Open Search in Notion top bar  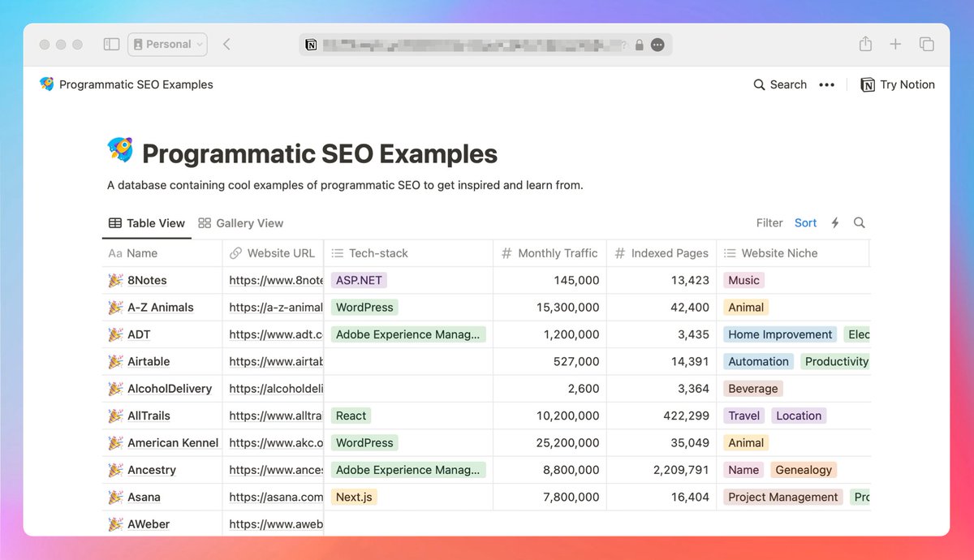pyautogui.click(x=780, y=84)
